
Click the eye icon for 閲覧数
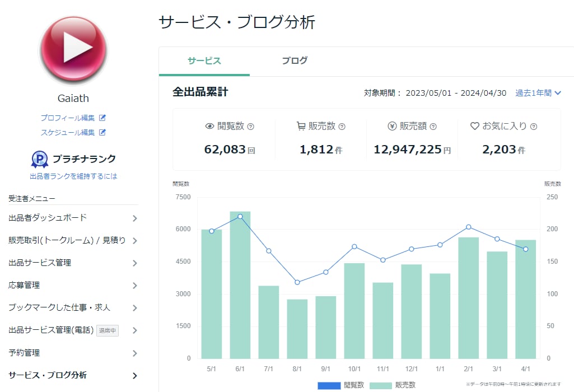click(209, 126)
